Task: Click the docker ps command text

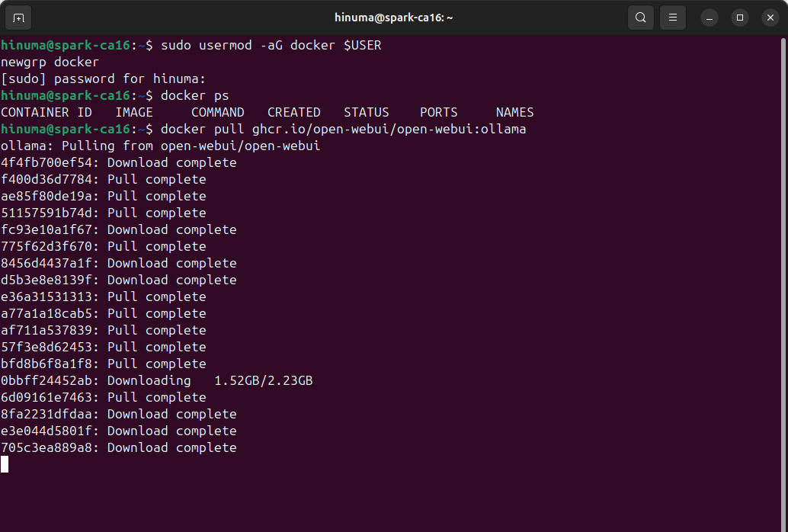Action: 194,95
